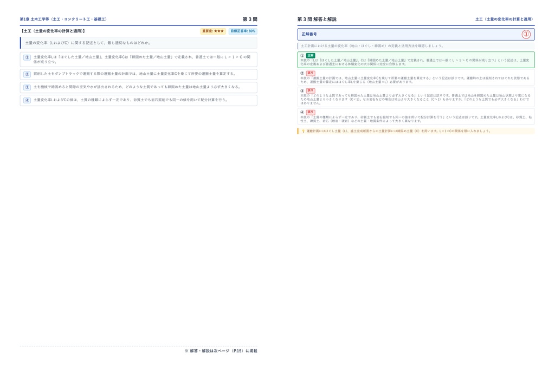Click the 重要度: ★★★ badge
Viewport: 555px width, 392px height.
point(213,31)
